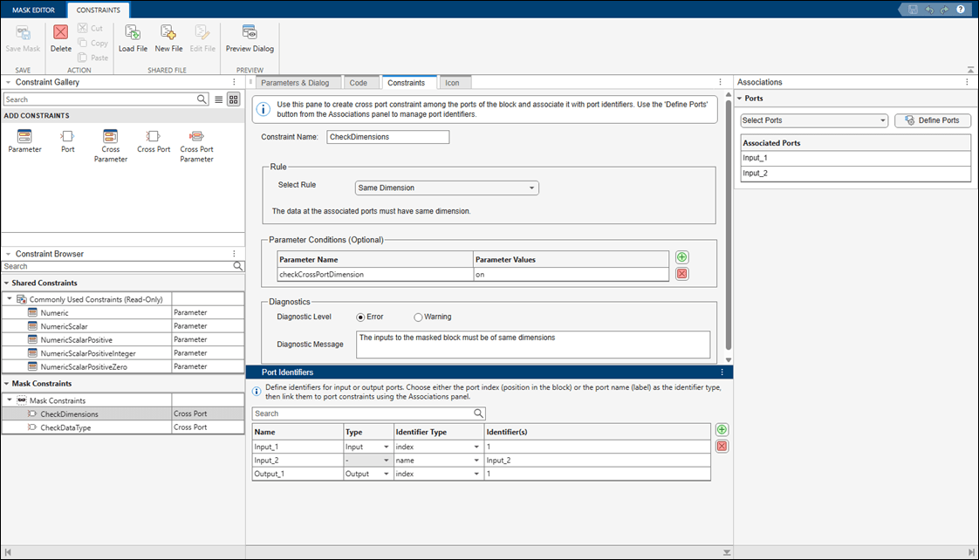Add a new parameter condition row
The height and width of the screenshot is (560, 979).
(681, 258)
